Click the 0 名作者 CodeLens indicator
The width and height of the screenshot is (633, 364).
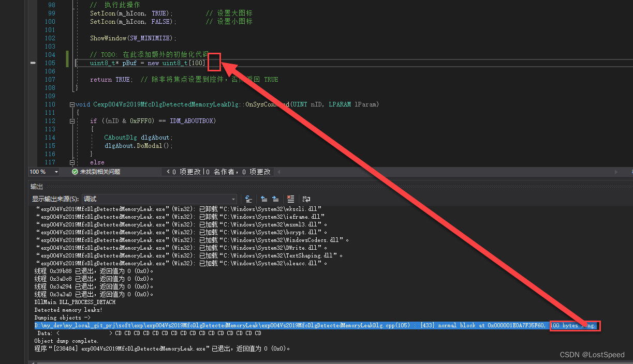tap(224, 172)
